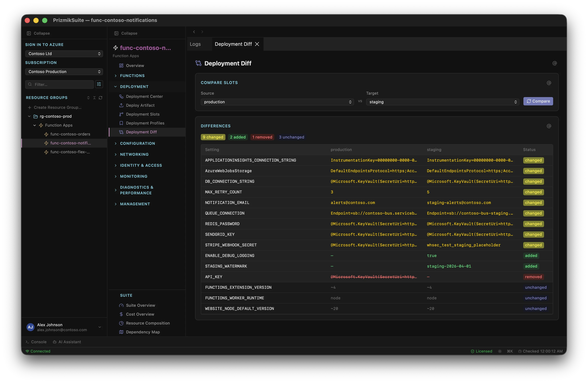Filter by the 1 removed badge
The image size is (588, 383).
coord(262,137)
